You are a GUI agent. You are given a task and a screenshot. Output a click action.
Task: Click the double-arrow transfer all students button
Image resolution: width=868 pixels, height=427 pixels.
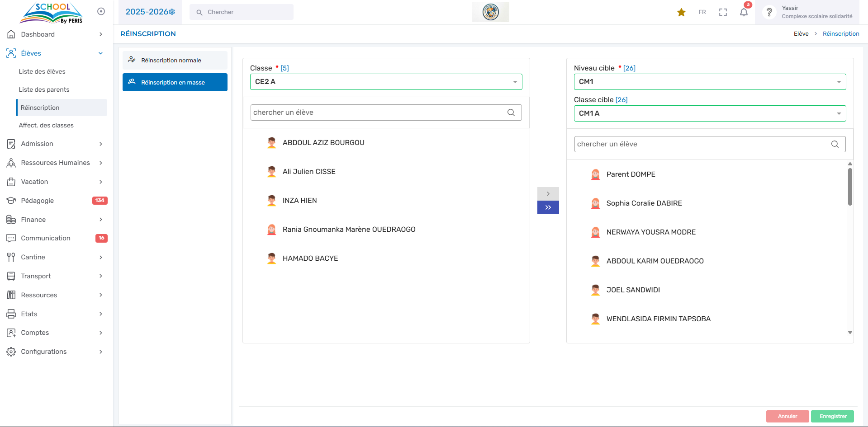pyautogui.click(x=548, y=207)
